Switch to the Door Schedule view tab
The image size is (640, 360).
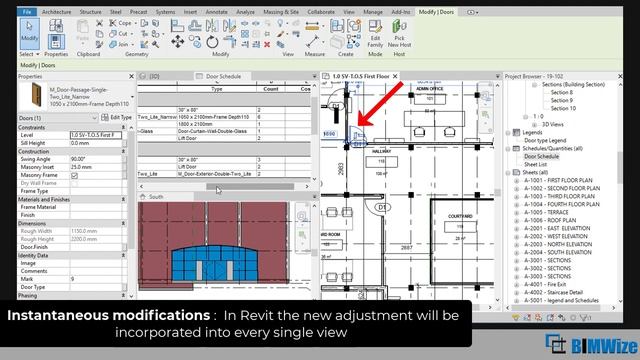tap(223, 76)
